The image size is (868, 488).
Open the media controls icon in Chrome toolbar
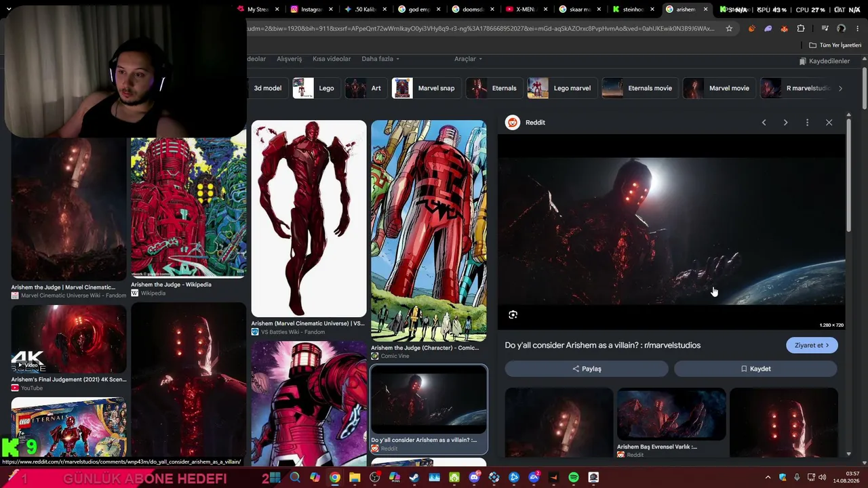(825, 28)
